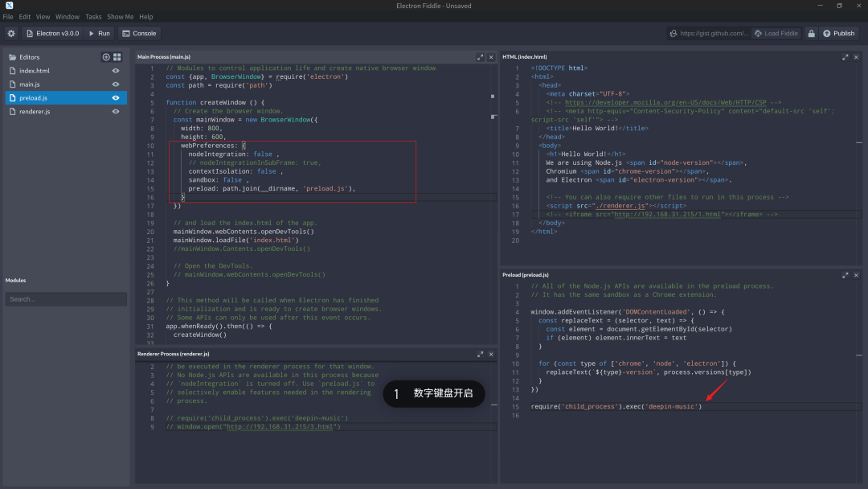This screenshot has width=868, height=489.
Task: Click the editors grid layout icon
Action: coord(117,57)
